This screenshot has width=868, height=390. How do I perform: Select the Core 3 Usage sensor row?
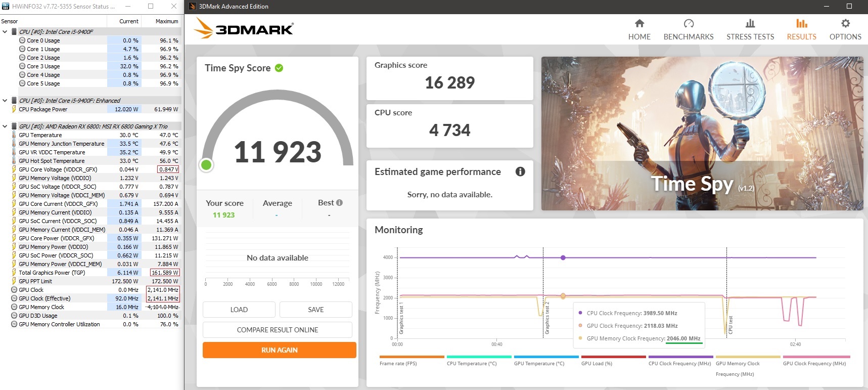click(91, 66)
